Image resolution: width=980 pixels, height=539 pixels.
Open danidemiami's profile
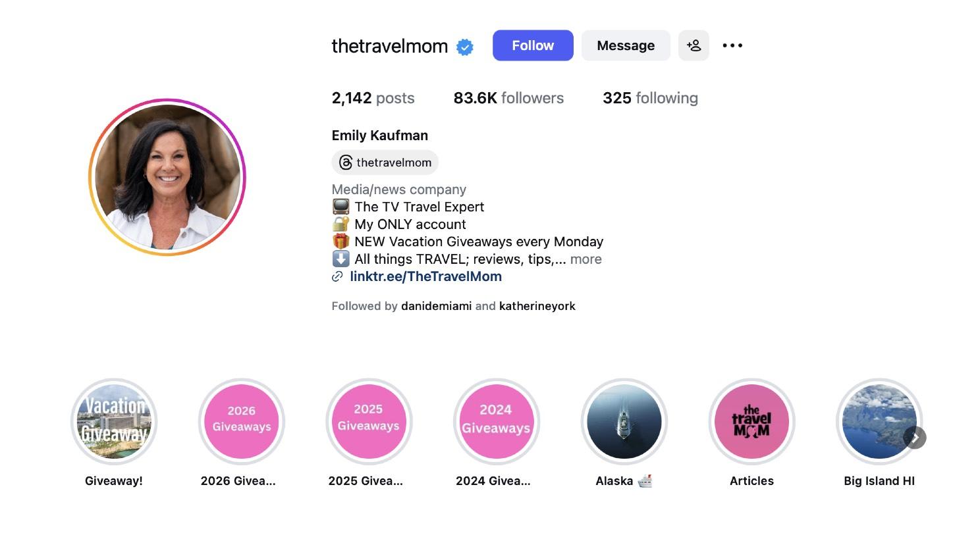(436, 306)
